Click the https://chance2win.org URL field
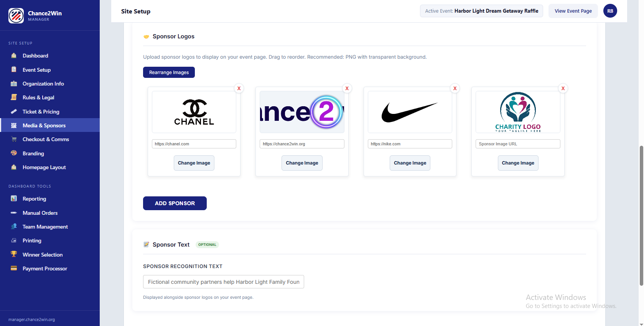The height and width of the screenshot is (326, 644). (302, 144)
